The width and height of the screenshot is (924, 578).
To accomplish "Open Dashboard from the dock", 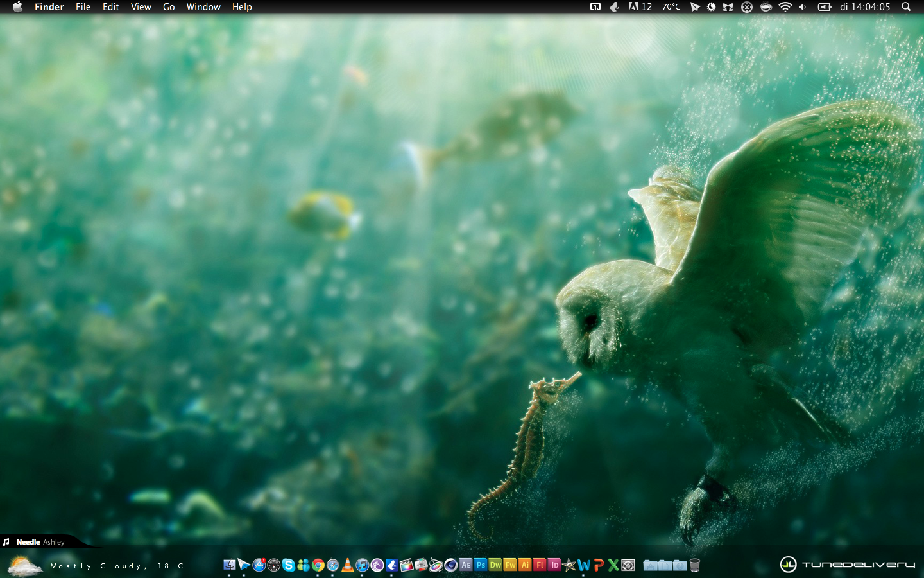I will 274,565.
